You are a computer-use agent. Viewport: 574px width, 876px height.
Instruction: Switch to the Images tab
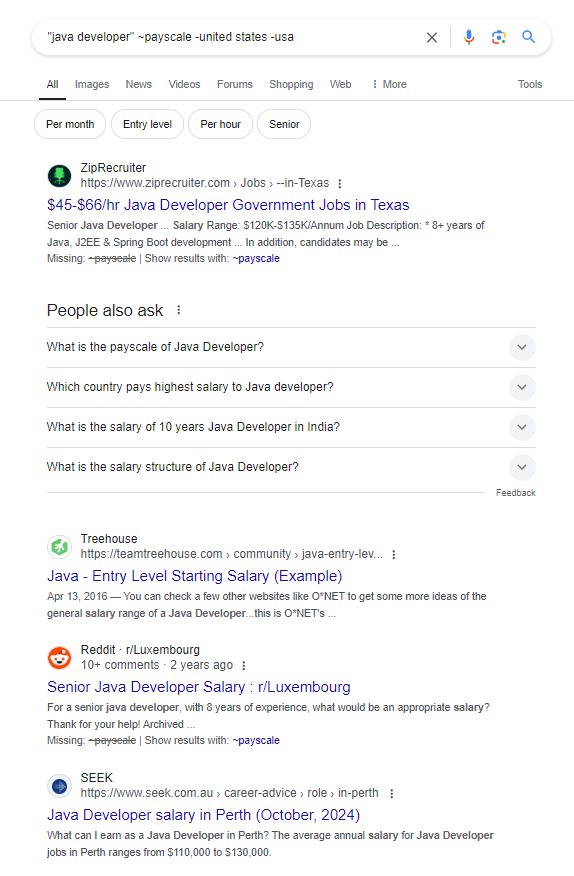pyautogui.click(x=92, y=84)
